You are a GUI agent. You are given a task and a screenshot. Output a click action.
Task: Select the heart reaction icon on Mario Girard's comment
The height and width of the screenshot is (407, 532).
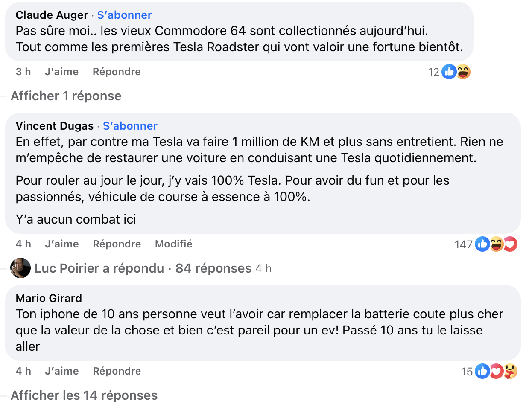pyautogui.click(x=496, y=372)
